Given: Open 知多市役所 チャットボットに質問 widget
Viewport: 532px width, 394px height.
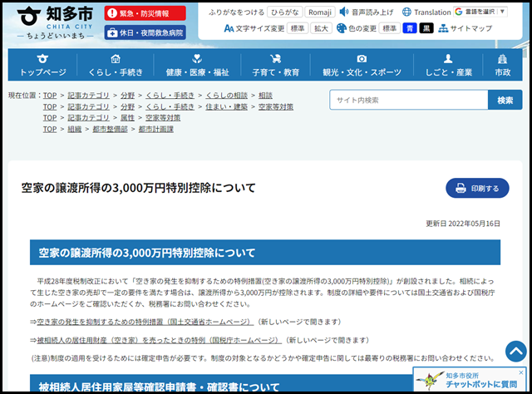Looking at the screenshot, I should click(x=469, y=380).
